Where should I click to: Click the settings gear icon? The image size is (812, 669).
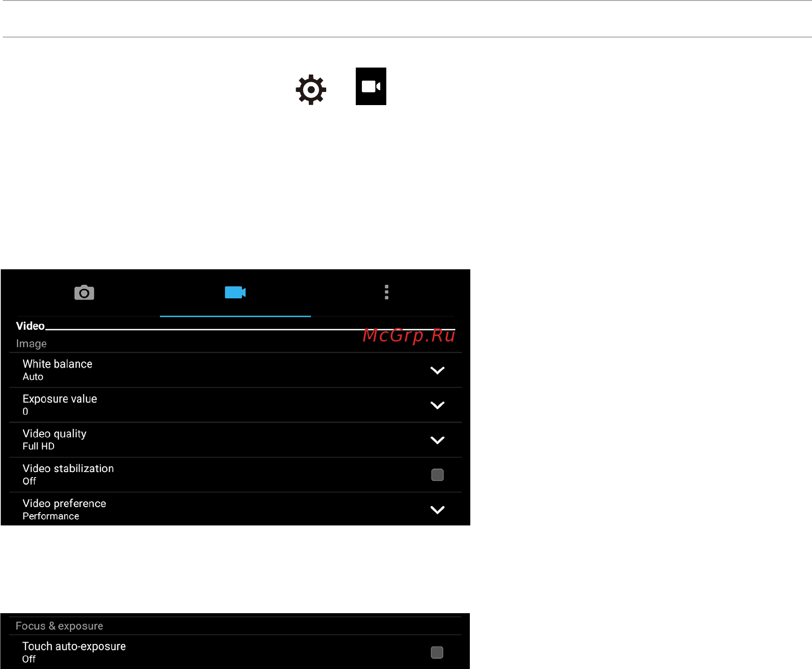tap(311, 90)
